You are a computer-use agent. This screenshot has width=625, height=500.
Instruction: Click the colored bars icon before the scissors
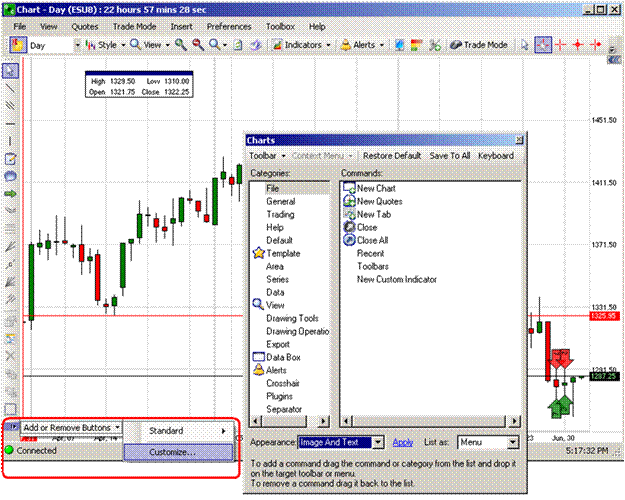point(417,45)
